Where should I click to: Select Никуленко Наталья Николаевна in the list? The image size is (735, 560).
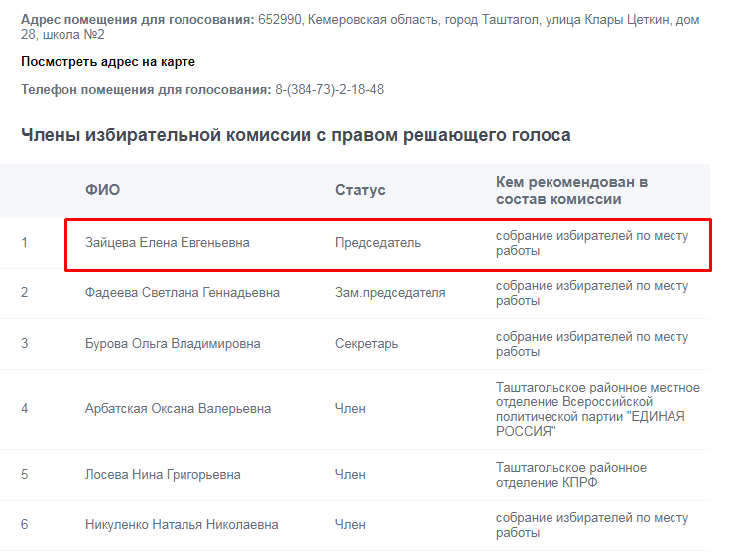click(x=182, y=525)
